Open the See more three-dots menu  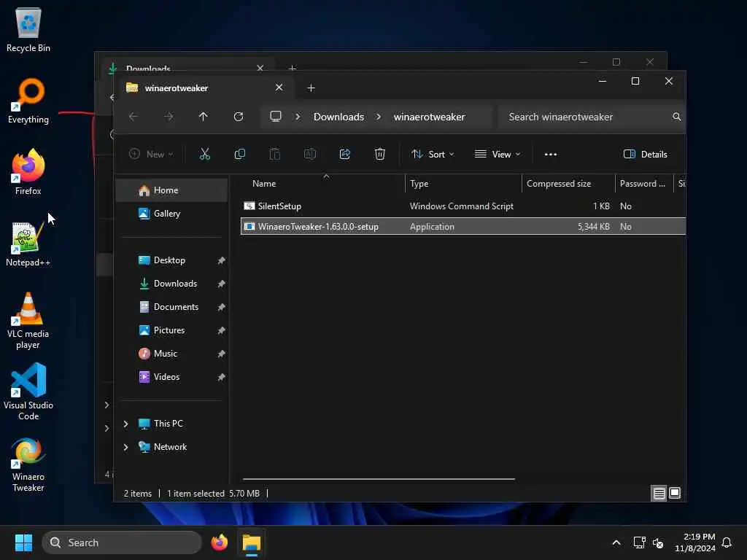click(551, 154)
